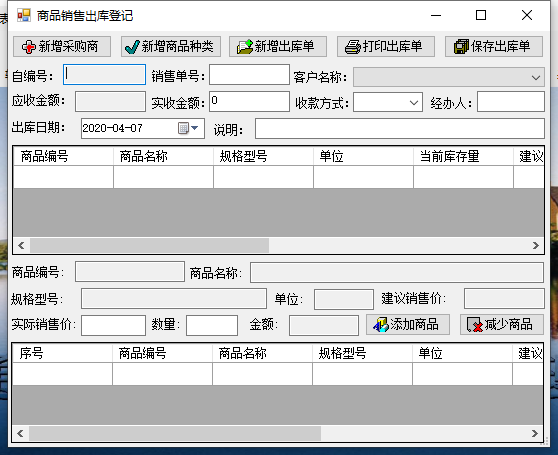558x455 pixels.
Task: Open the 出库日期 calendar picker
Action: pyautogui.click(x=188, y=128)
